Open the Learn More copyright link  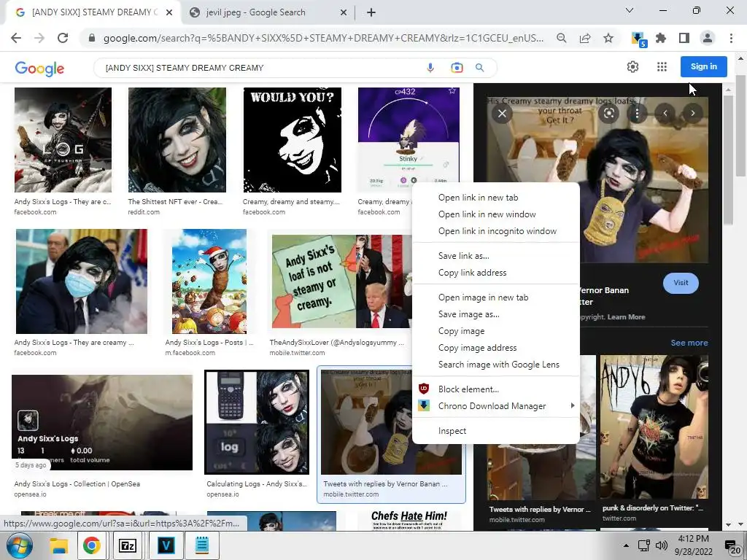point(626,316)
